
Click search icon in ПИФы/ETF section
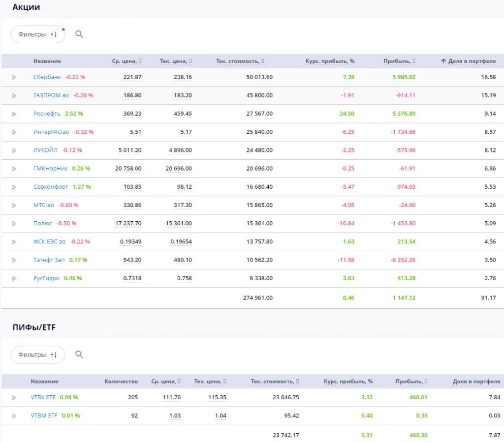pos(79,354)
